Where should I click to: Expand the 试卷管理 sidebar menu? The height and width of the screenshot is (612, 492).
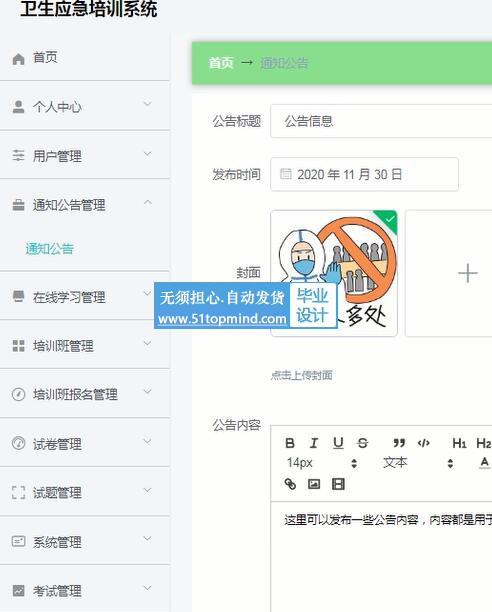click(85, 443)
